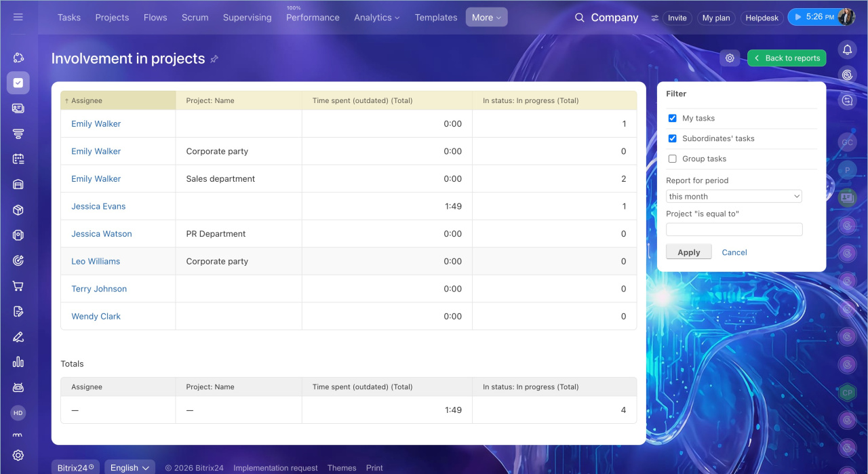
Task: Open the Templates tab
Action: [436, 18]
